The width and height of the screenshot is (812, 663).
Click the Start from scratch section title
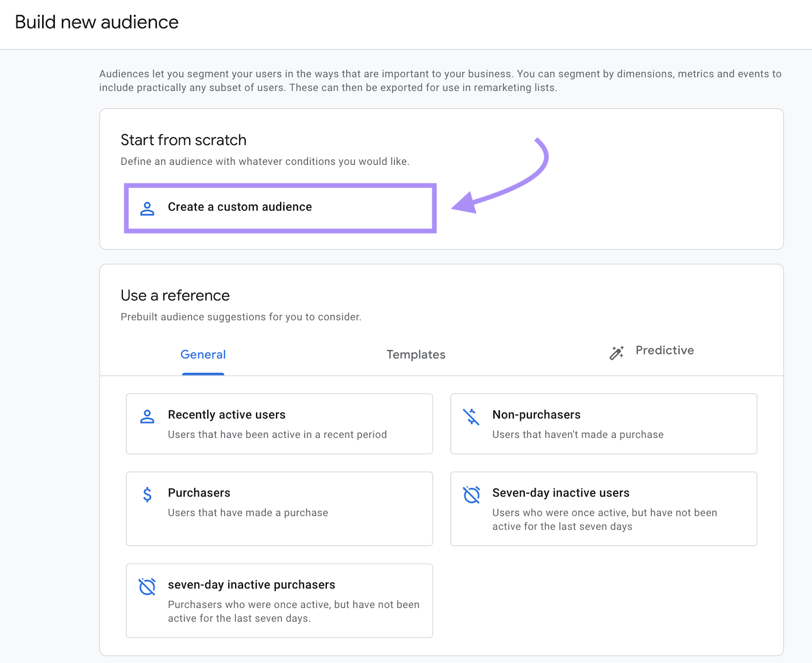coord(183,140)
